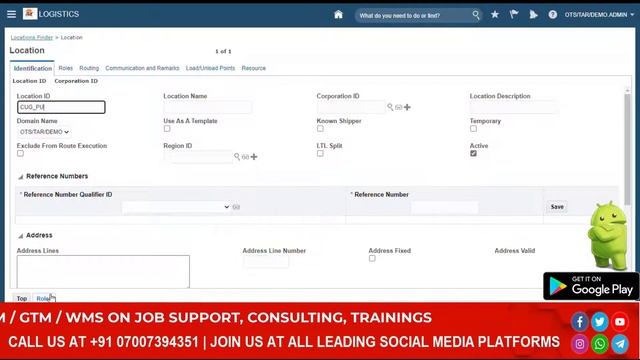
Task: Check the LTL Split checkbox
Action: tap(320, 153)
